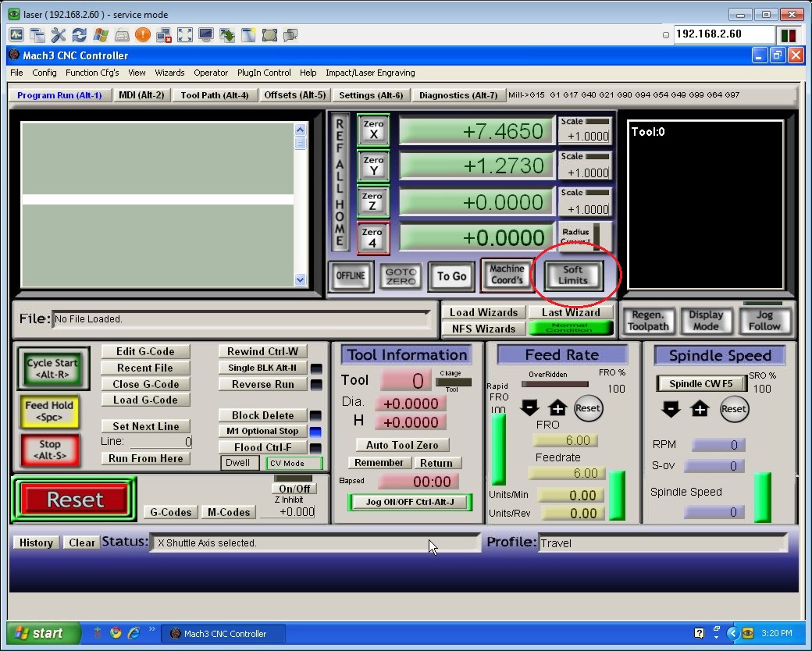The image size is (812, 651).
Task: Open VNC file transfer icon
Action: (x=227, y=34)
